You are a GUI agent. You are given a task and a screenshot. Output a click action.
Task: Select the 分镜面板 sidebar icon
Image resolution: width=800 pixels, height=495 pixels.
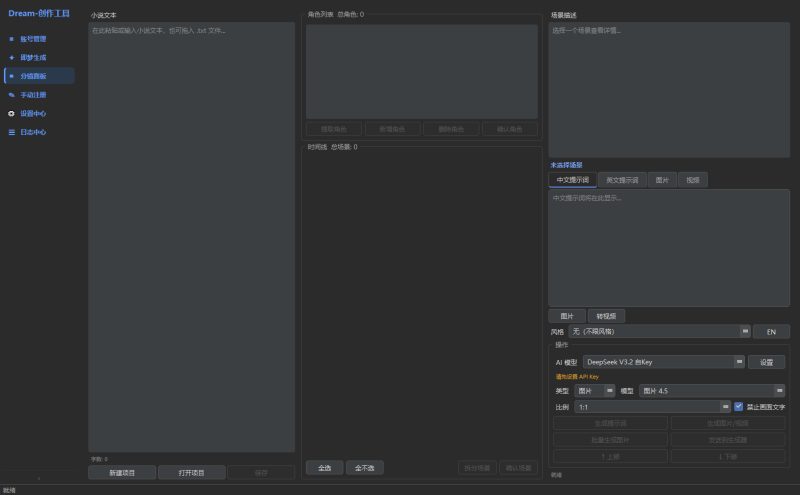[x=12, y=76]
